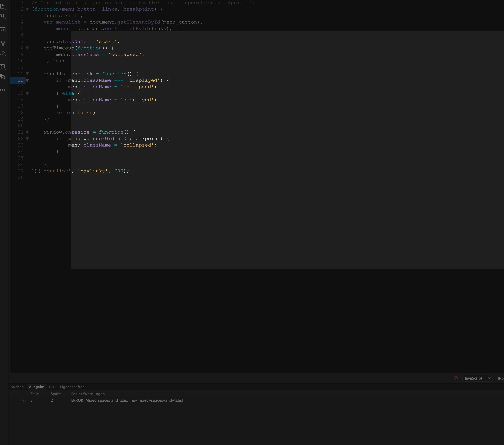
Task: Open the Open Documents file icon
Action: (x=2, y=6)
